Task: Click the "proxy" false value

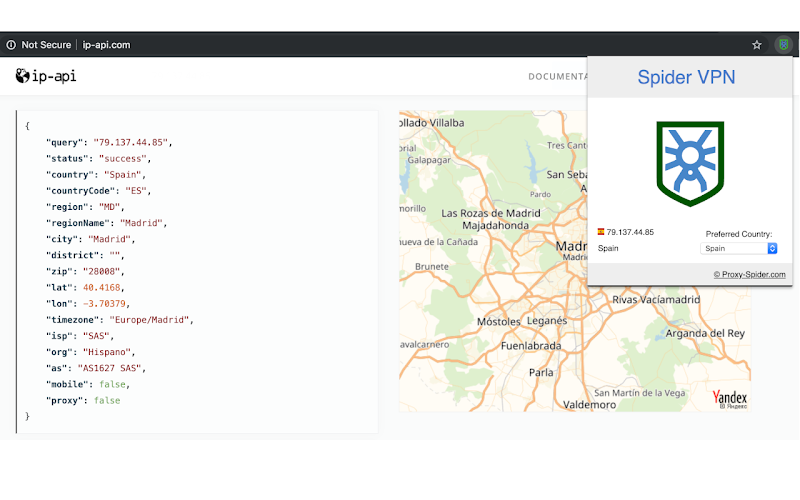Action: 107,401
